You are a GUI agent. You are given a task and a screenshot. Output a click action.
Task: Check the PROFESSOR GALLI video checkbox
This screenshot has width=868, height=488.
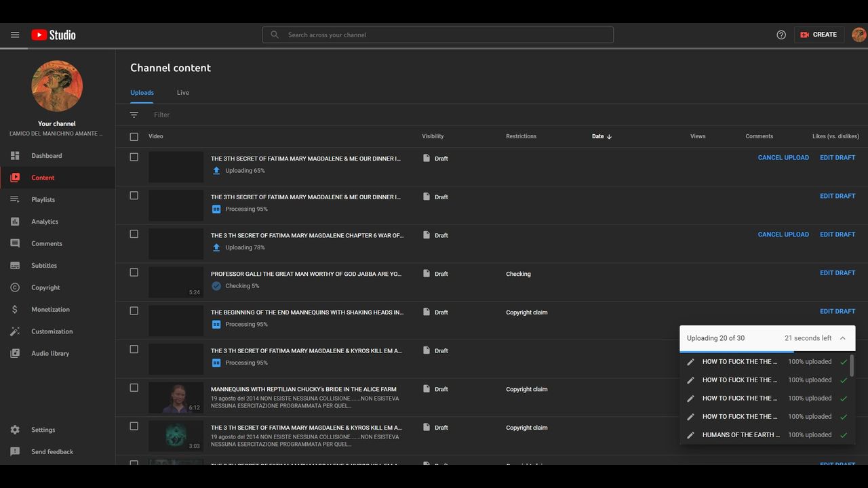click(x=134, y=272)
